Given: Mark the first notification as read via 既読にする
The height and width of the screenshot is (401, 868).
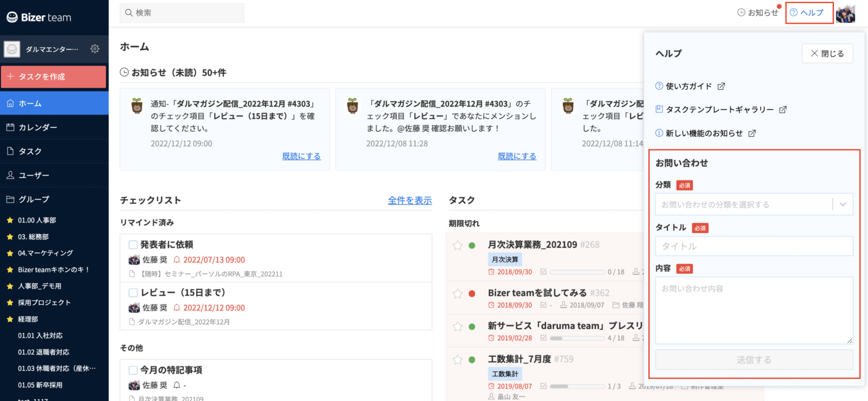Looking at the screenshot, I should 301,156.
